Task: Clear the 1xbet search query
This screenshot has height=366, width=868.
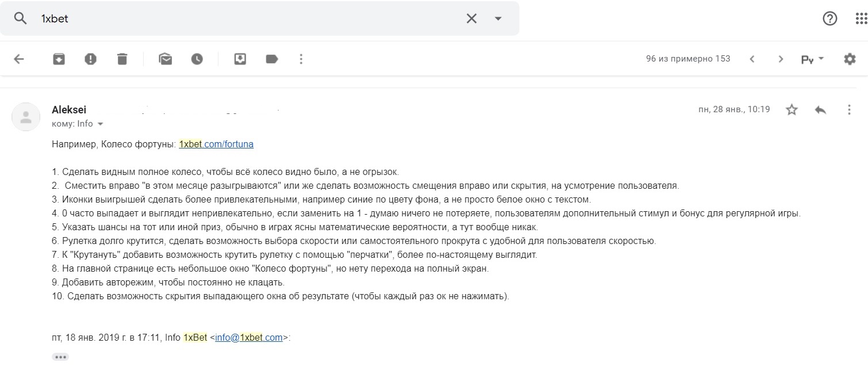Action: [x=471, y=18]
